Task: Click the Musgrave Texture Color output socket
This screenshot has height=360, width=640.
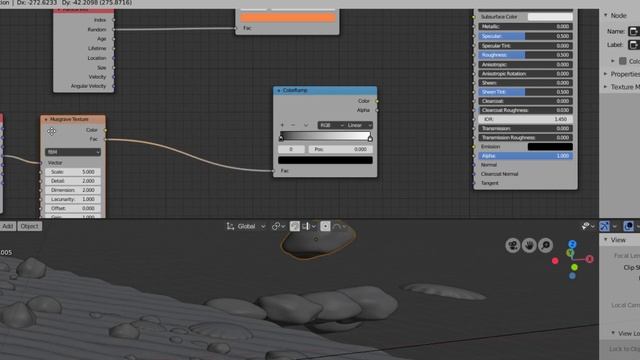Action: point(106,130)
